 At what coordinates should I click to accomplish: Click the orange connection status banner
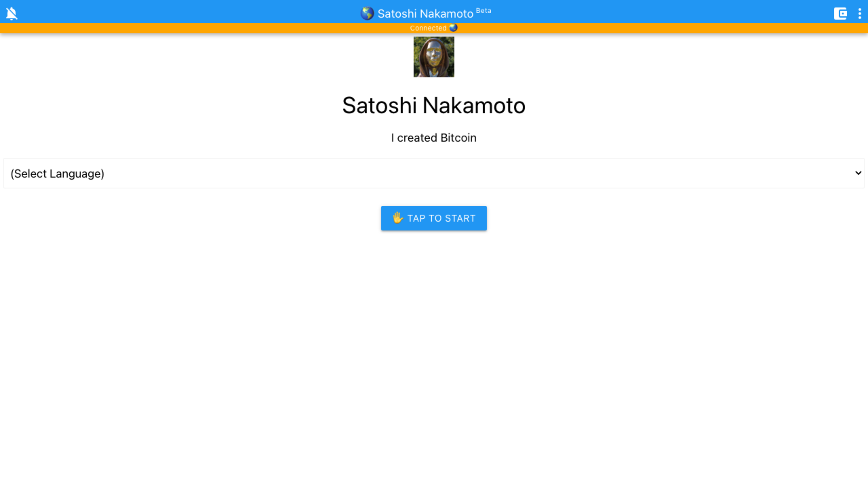434,28
